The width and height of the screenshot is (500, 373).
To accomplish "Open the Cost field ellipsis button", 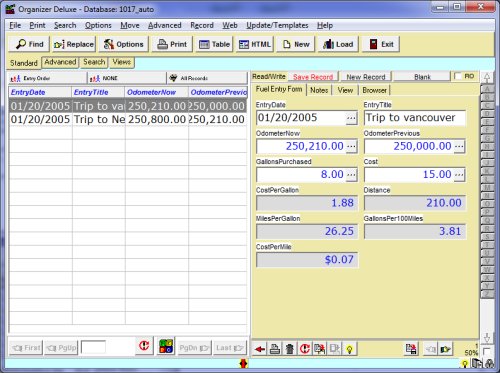I will [x=459, y=175].
